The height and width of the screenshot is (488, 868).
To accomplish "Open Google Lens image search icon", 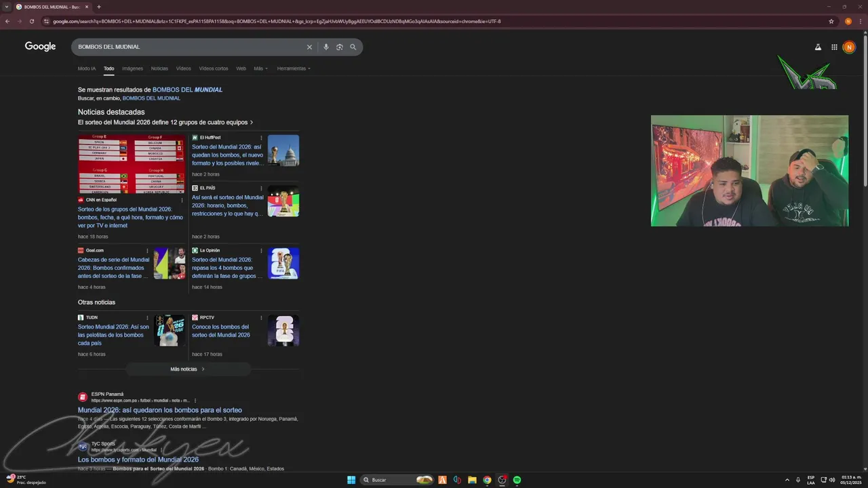I will [x=340, y=47].
